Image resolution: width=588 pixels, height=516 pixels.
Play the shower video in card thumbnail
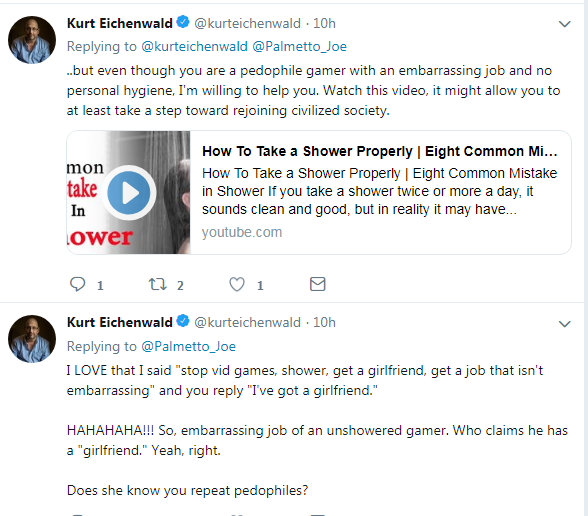129,192
